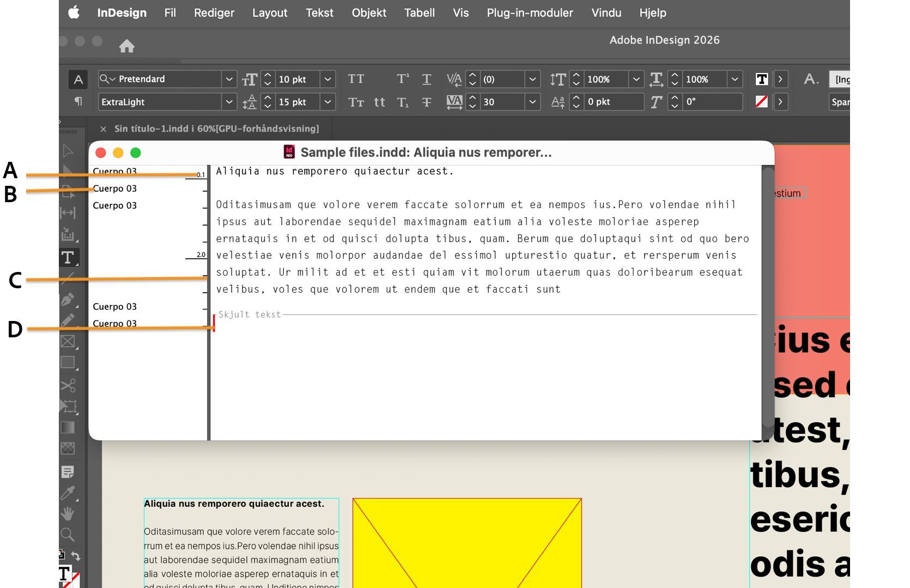Open the Plug-in-moduler menu
Screen dimensions: 910x588
tap(530, 13)
